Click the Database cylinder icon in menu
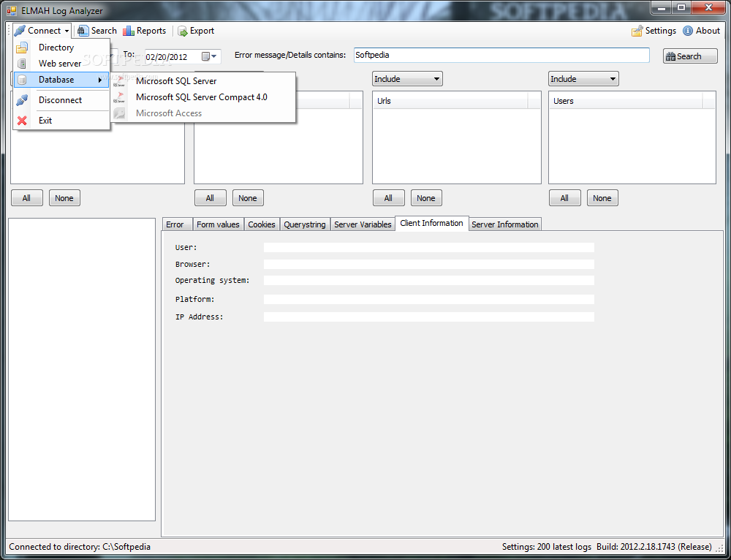The width and height of the screenshot is (731, 560). tap(21, 80)
